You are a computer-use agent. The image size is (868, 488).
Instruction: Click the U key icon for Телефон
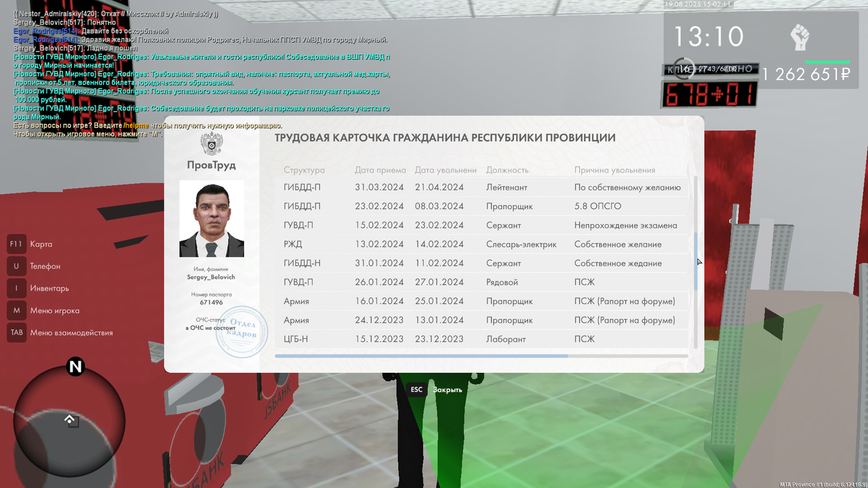coord(16,266)
